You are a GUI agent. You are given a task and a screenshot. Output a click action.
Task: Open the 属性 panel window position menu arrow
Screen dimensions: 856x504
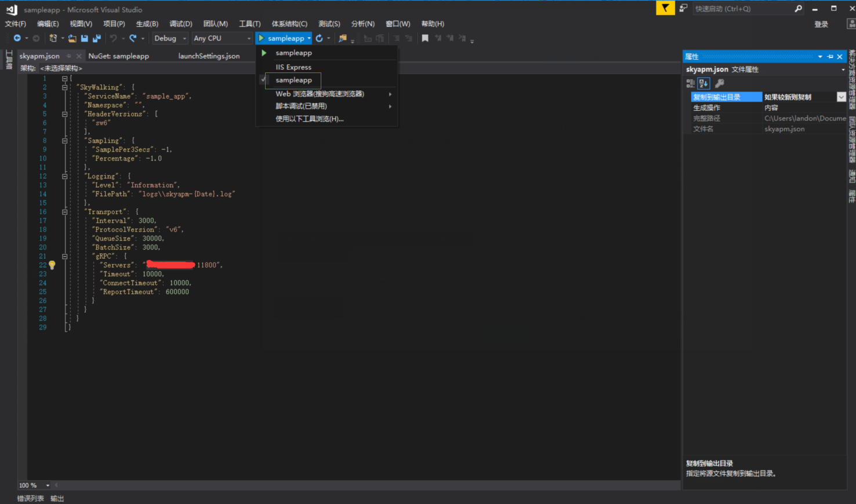tap(820, 56)
